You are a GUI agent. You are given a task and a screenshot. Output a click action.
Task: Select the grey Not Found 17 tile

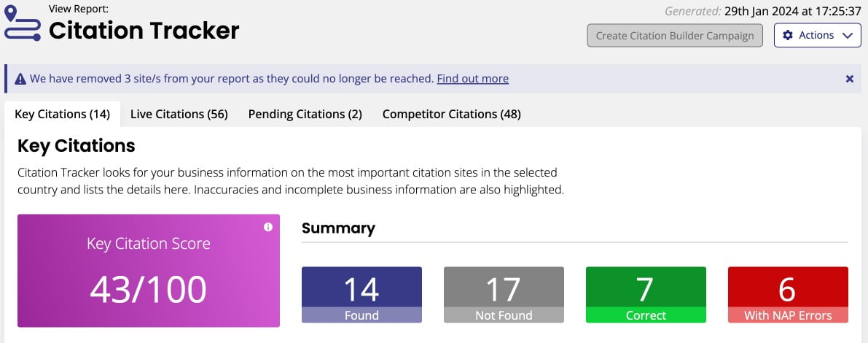point(504,295)
